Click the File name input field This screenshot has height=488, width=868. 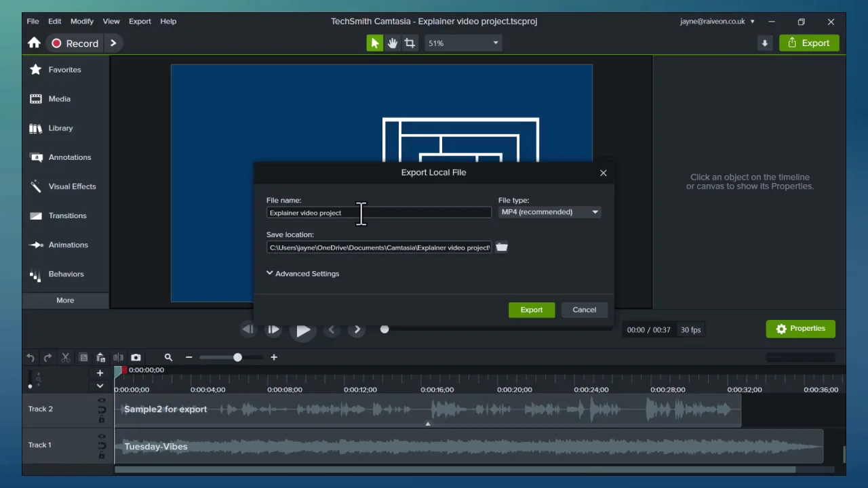click(x=378, y=213)
